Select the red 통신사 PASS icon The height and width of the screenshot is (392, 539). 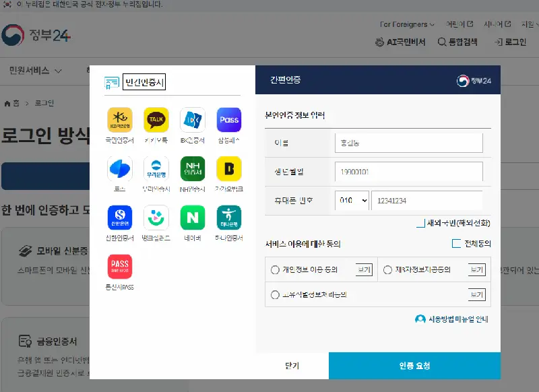tap(120, 267)
